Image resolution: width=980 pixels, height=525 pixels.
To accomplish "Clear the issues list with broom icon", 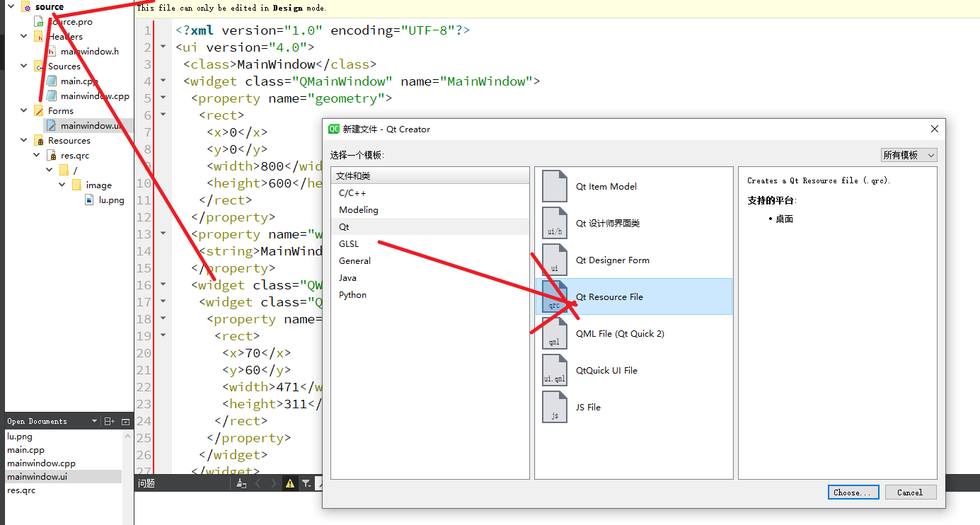I will [241, 484].
